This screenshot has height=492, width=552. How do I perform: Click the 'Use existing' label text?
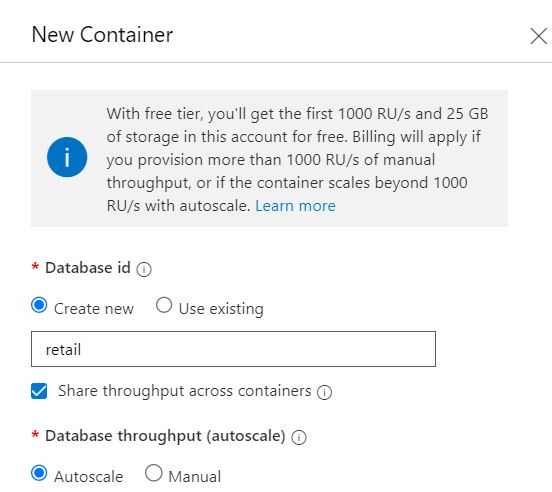point(221,309)
